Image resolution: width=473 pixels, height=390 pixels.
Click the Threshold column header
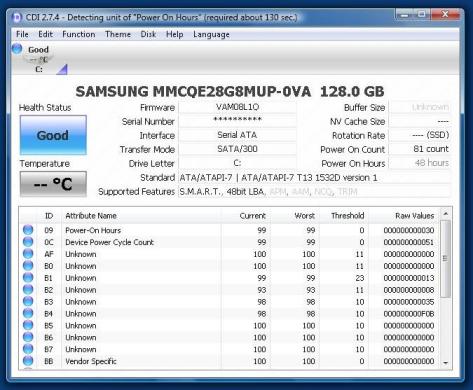click(x=344, y=216)
